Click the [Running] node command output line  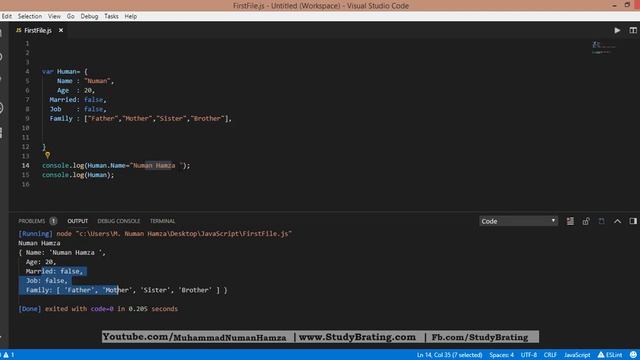[155, 233]
